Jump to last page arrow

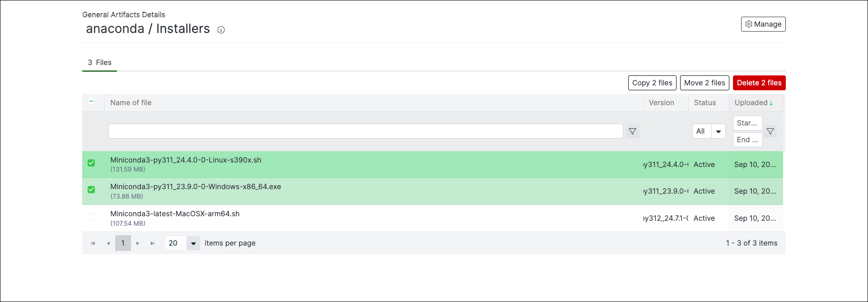(153, 243)
